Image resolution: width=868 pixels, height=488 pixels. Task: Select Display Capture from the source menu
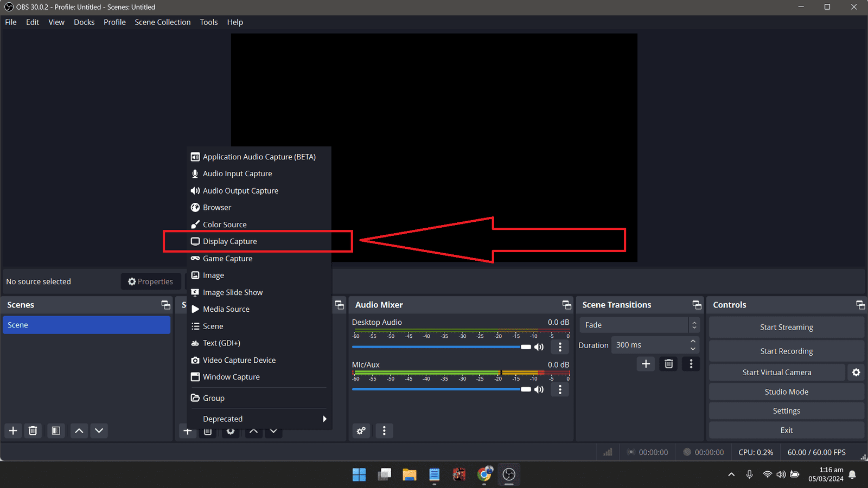coord(230,241)
